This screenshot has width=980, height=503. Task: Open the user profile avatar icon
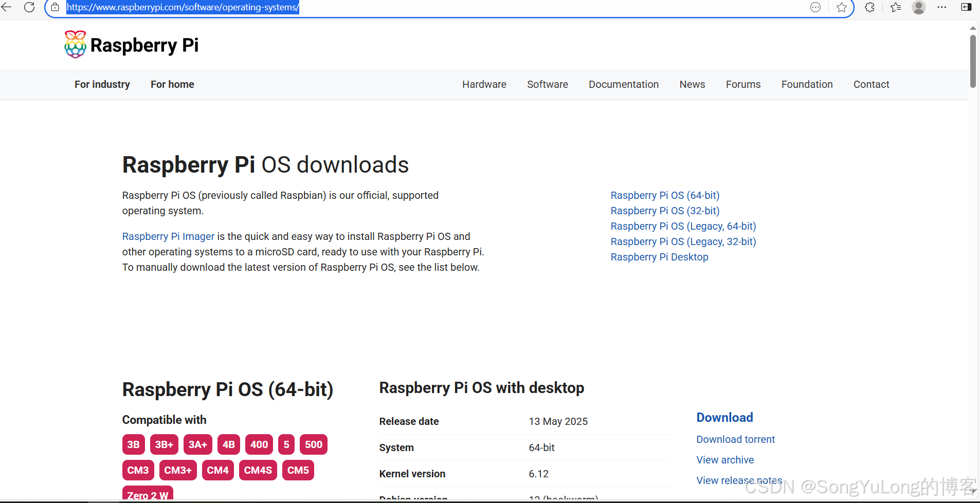tap(919, 7)
